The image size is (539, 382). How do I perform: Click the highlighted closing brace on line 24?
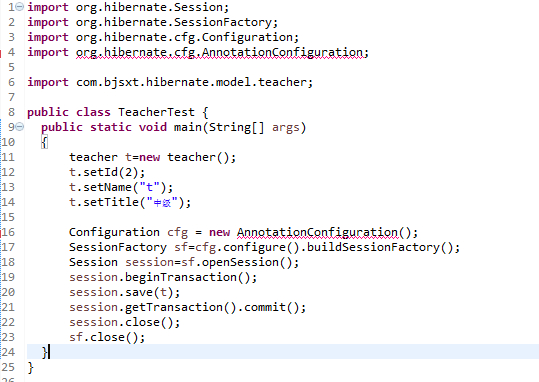point(45,352)
